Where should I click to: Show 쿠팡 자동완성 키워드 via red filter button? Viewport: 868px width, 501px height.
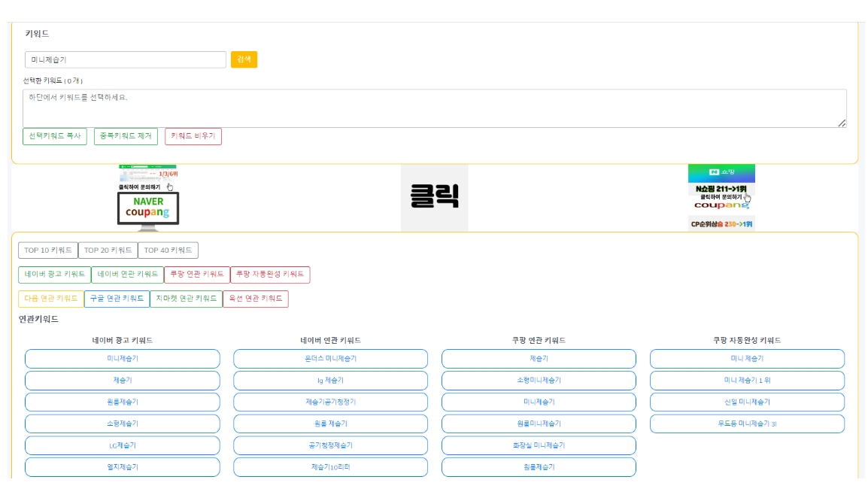tap(270, 275)
